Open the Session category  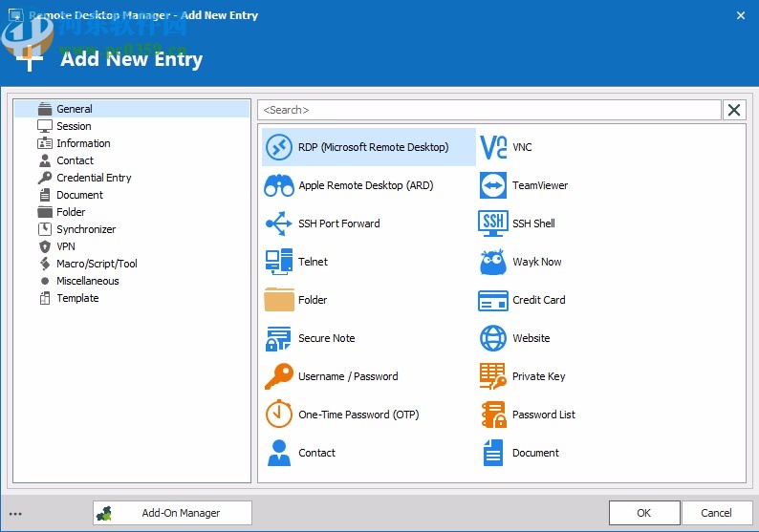tap(132, 126)
